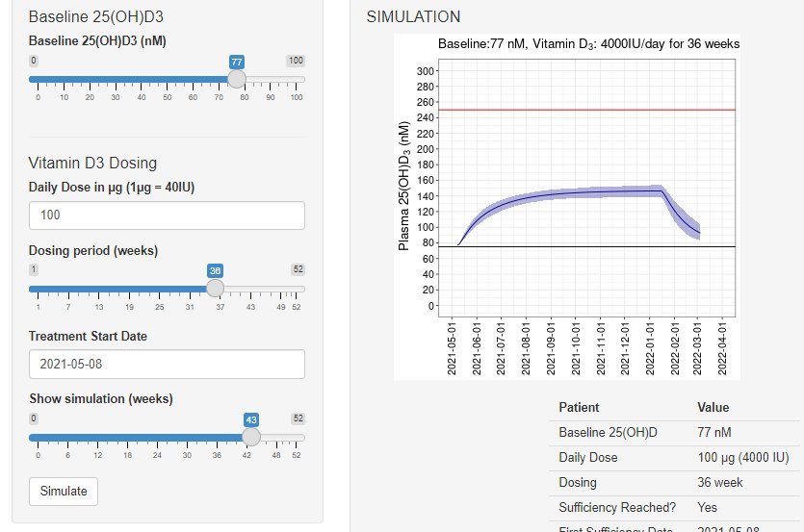Click the black baseline line on the plot

(x=578, y=246)
